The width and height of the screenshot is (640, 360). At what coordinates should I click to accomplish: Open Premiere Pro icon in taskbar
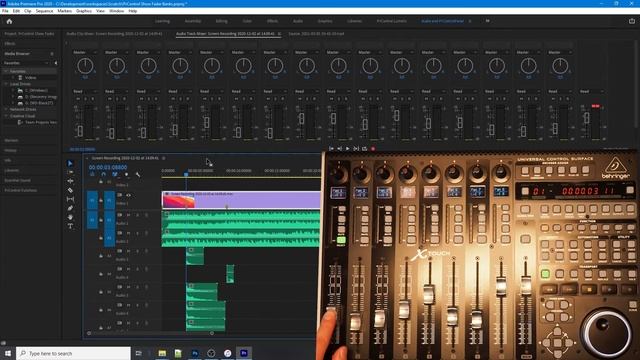(x=244, y=353)
